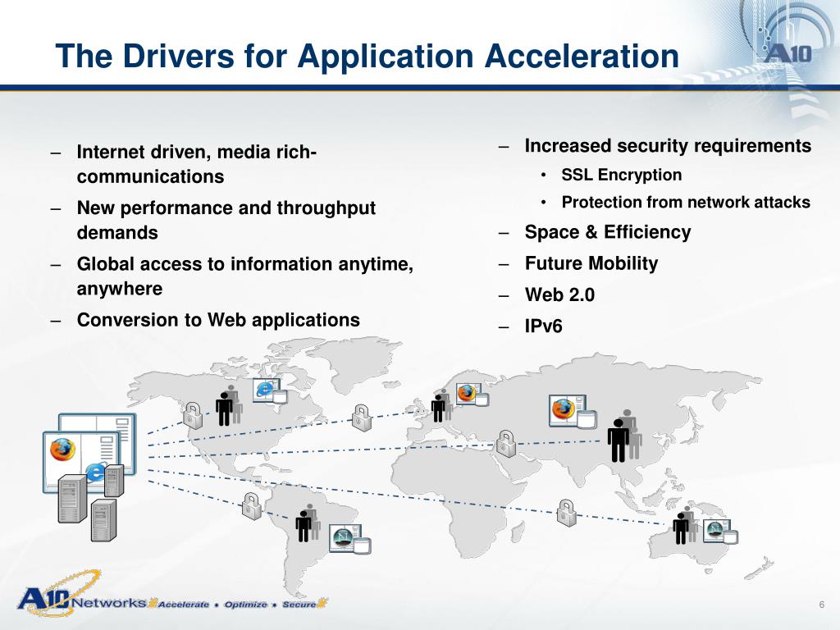
Task: Click the 'Web 2.0' bullet
Action: pos(559,294)
